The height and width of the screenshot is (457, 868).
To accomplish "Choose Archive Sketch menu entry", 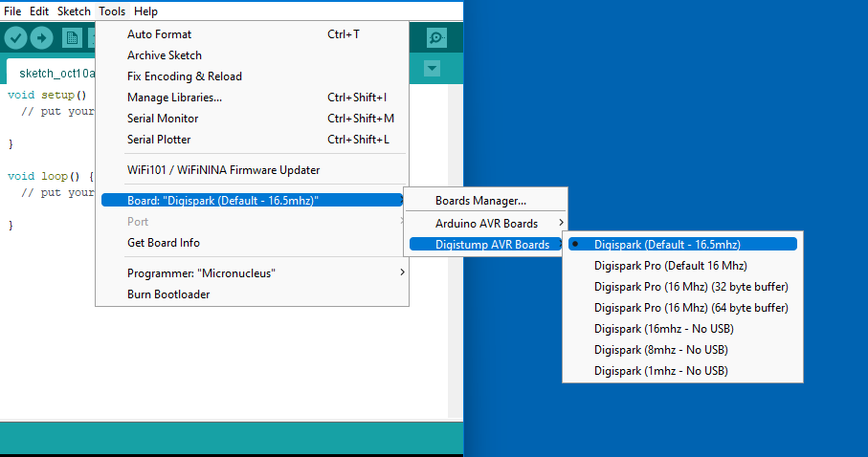I will click(253, 55).
